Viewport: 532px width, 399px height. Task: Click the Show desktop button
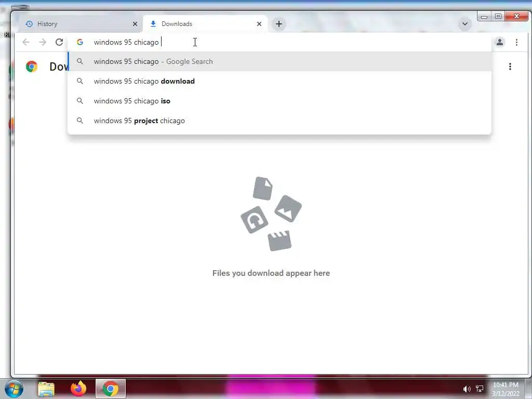click(x=528, y=389)
